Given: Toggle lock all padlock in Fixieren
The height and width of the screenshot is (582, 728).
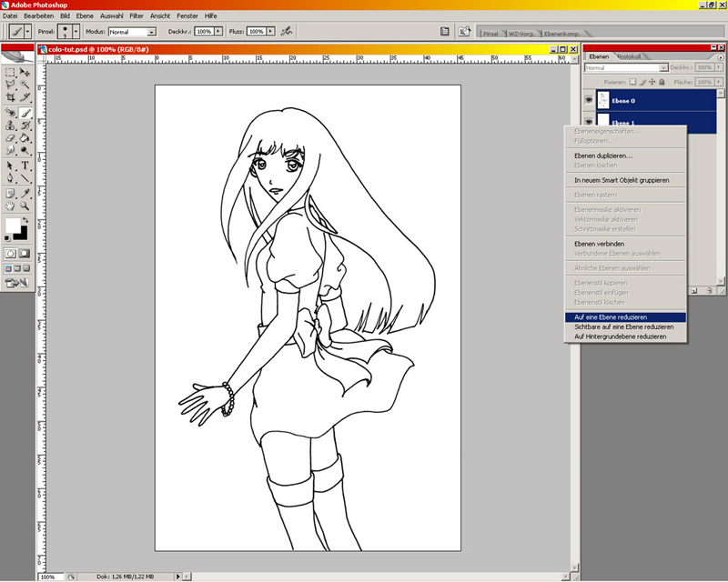Looking at the screenshot, I should (662, 82).
